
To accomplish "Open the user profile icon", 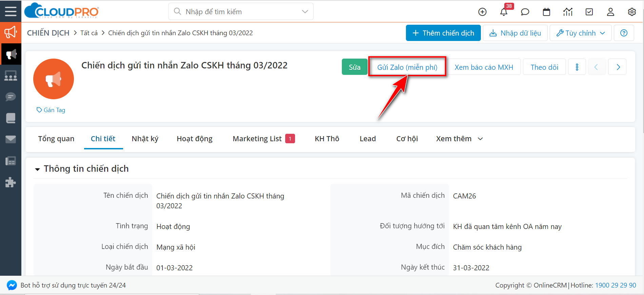I will click(610, 12).
